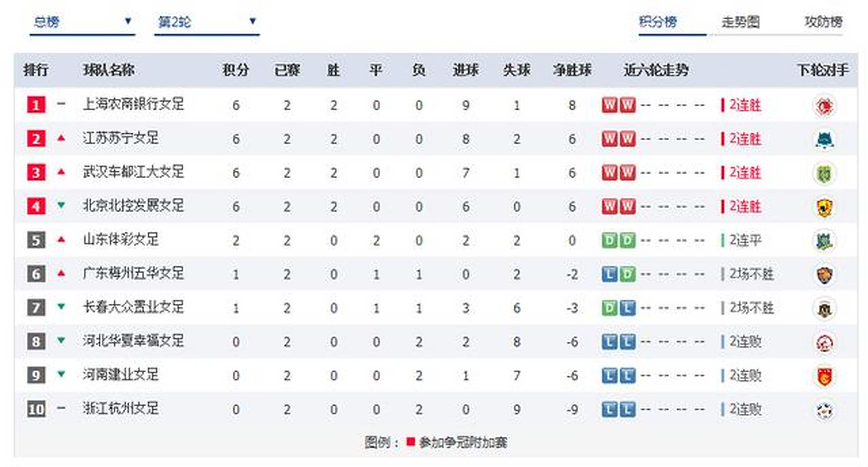868x467 pixels.
Task: Select the 积分榜 tab
Action: (658, 22)
